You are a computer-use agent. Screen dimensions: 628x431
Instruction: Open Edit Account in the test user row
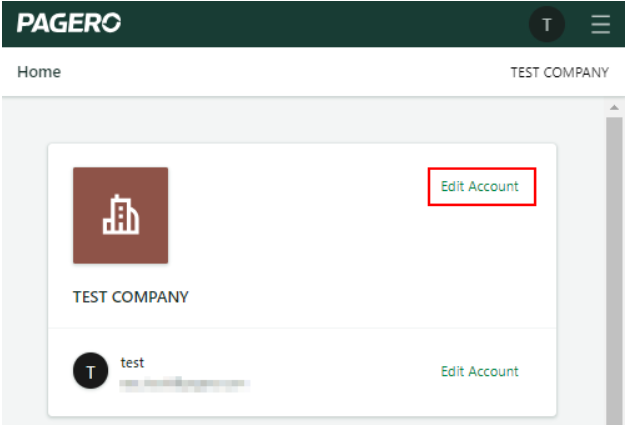tap(480, 371)
